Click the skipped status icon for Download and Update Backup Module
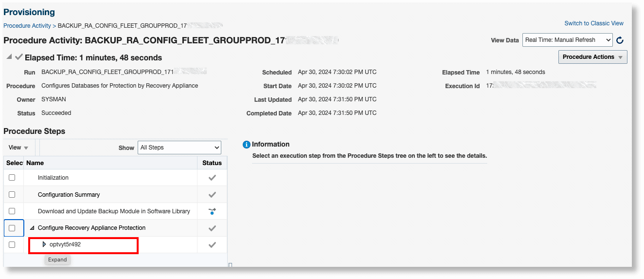This screenshot has height=279, width=644. (x=212, y=211)
